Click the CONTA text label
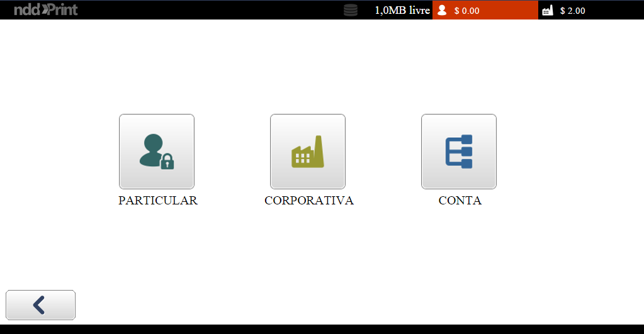Viewport: 644px width, 334px height. pyautogui.click(x=460, y=201)
